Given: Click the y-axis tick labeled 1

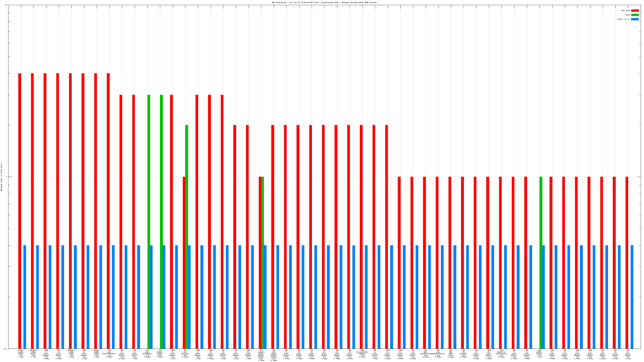Looking at the screenshot, I should pos(7,177).
